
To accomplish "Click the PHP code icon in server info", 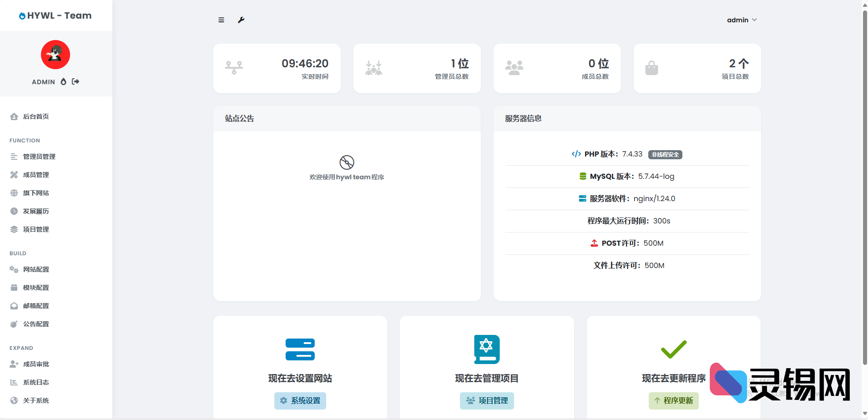I will (x=577, y=154).
